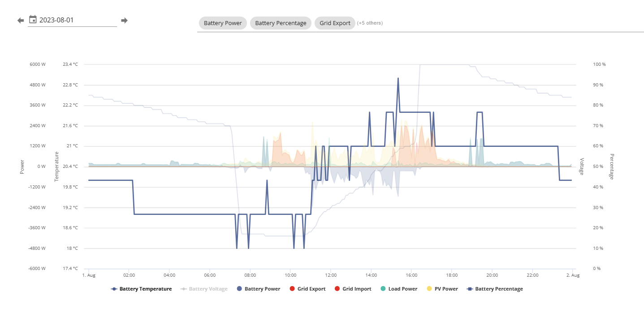
Task: Click the 04:00 x-axis label
Action: pos(169,275)
